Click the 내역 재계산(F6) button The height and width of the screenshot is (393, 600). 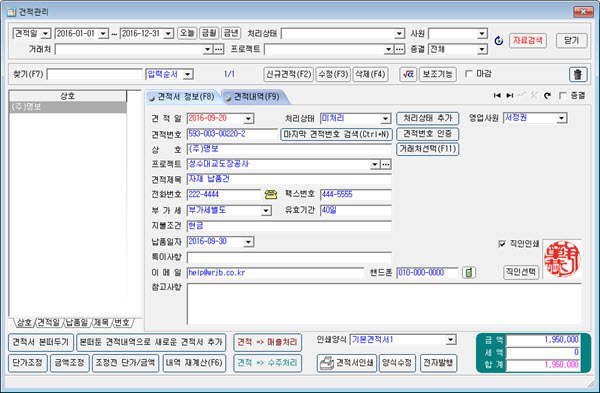(x=194, y=363)
